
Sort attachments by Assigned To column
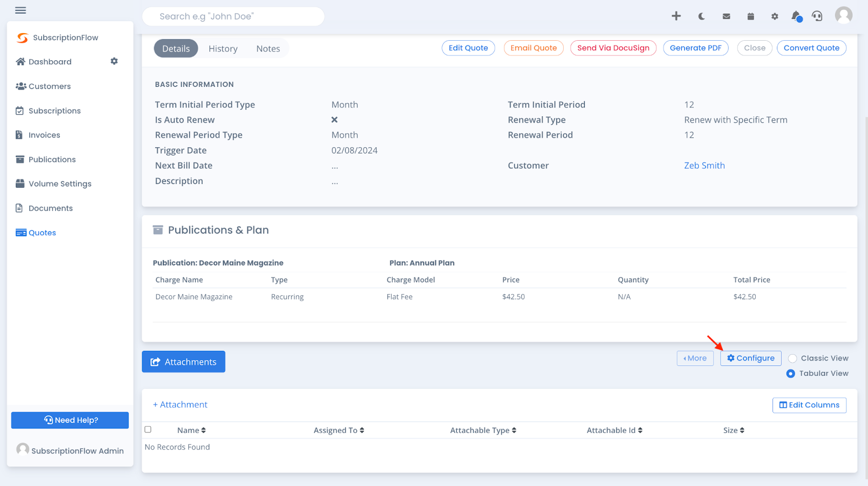pos(339,430)
